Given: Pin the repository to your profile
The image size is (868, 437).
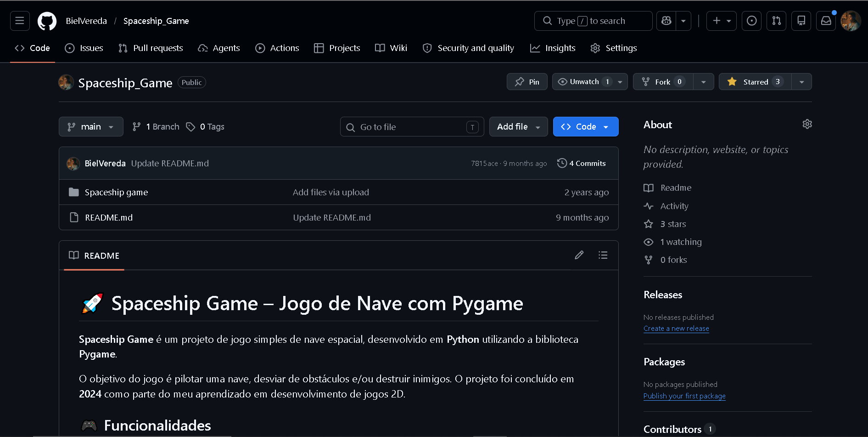Looking at the screenshot, I should coord(527,82).
